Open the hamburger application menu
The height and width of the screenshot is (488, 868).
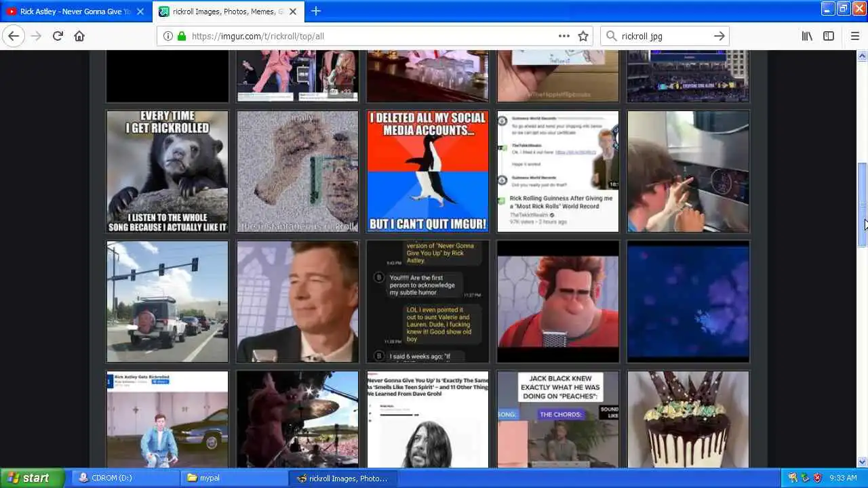tap(854, 36)
